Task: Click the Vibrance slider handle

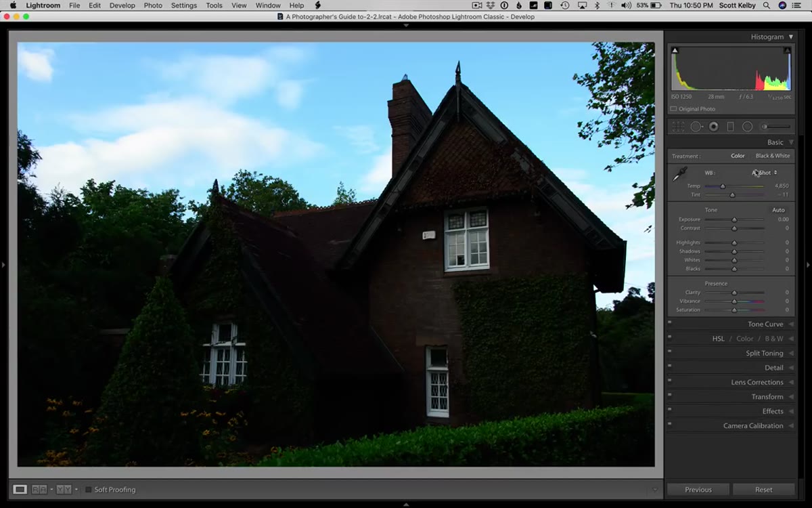Action: (734, 301)
